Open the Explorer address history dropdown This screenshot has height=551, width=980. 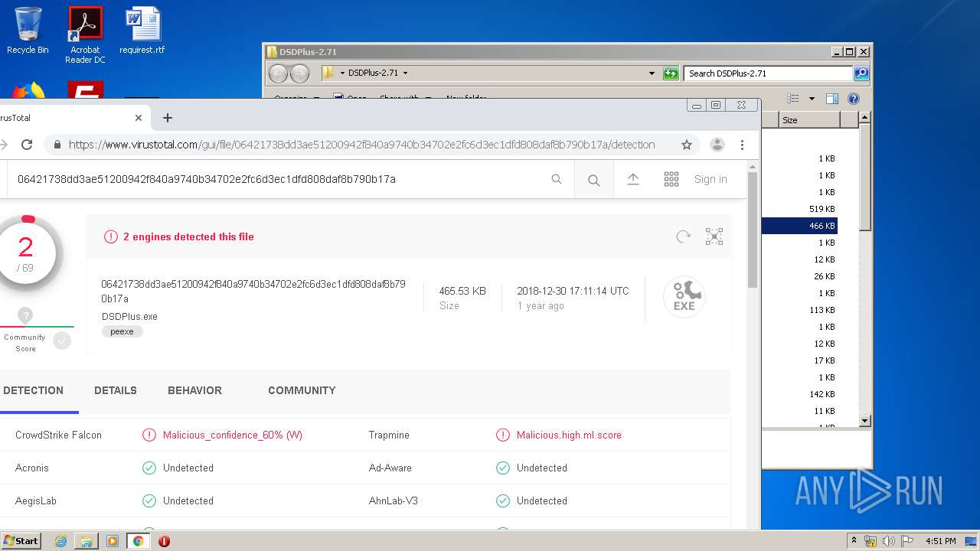coord(652,73)
